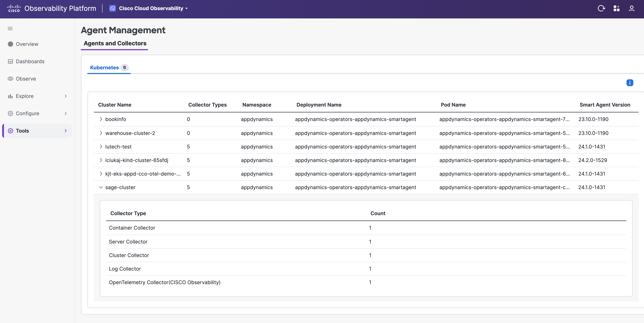The height and width of the screenshot is (323, 644).
Task: Click the Collector Types column header
Action: pos(207,105)
